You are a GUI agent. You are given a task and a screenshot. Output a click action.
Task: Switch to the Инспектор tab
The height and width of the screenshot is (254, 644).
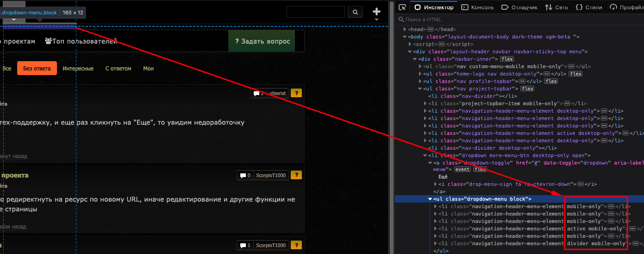[x=434, y=7]
